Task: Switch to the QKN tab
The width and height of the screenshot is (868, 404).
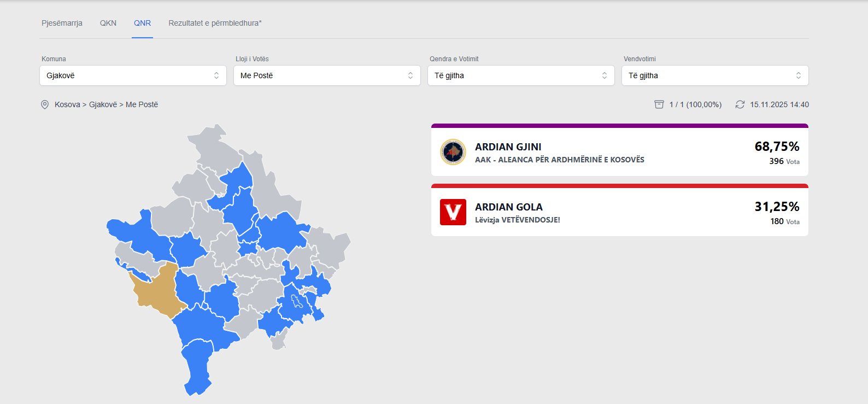Action: (108, 23)
